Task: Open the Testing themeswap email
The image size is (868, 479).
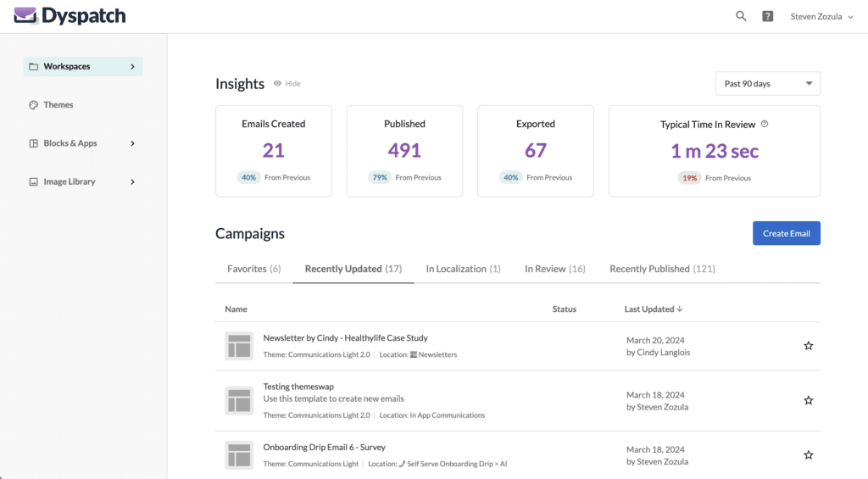Action: coord(298,387)
